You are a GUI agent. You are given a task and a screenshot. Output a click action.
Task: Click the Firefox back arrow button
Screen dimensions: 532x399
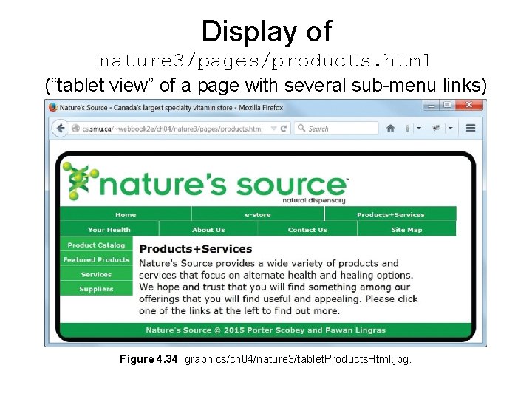pos(61,129)
